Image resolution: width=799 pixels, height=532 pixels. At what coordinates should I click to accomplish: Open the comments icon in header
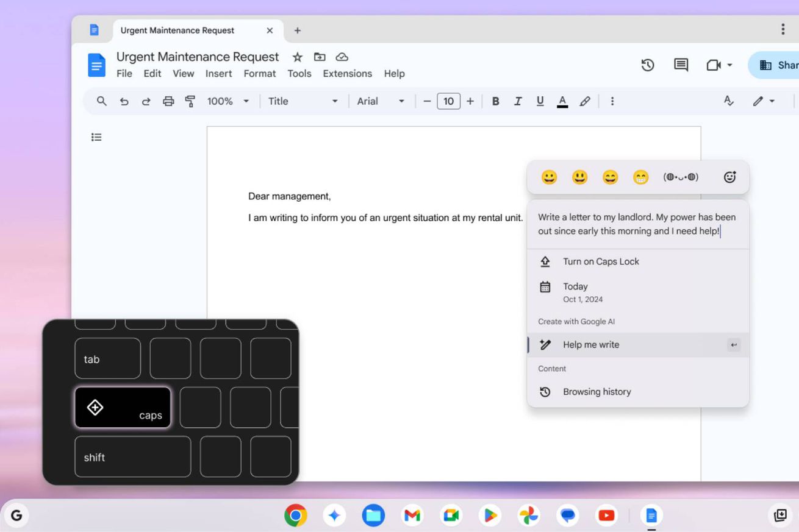[681, 65]
